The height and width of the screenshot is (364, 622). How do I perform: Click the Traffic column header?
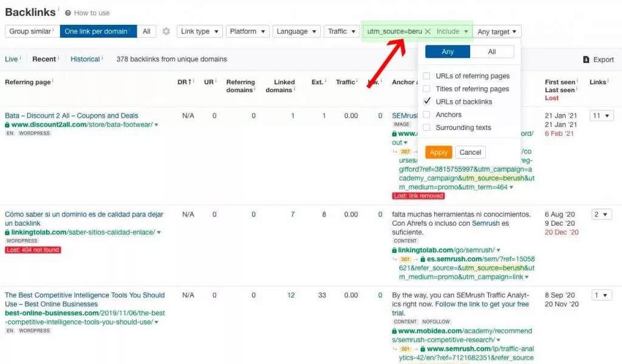coord(345,82)
